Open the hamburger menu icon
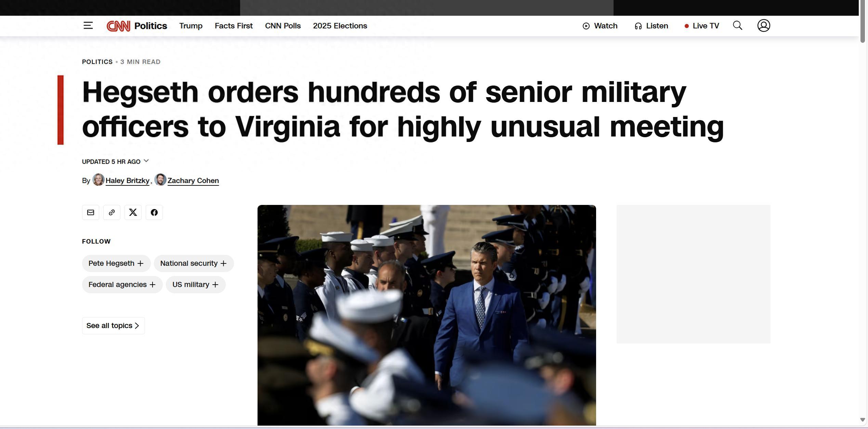Viewport: 868px width, 429px height. [x=88, y=26]
